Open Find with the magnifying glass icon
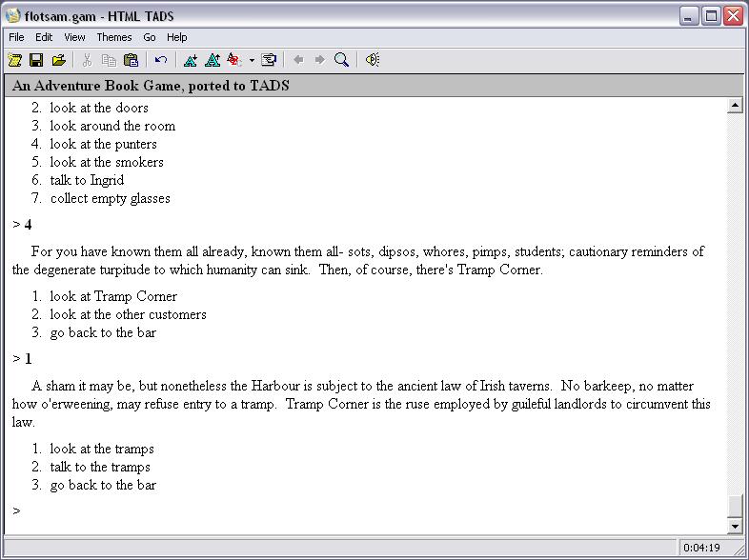This screenshot has height=560, width=749. point(342,60)
